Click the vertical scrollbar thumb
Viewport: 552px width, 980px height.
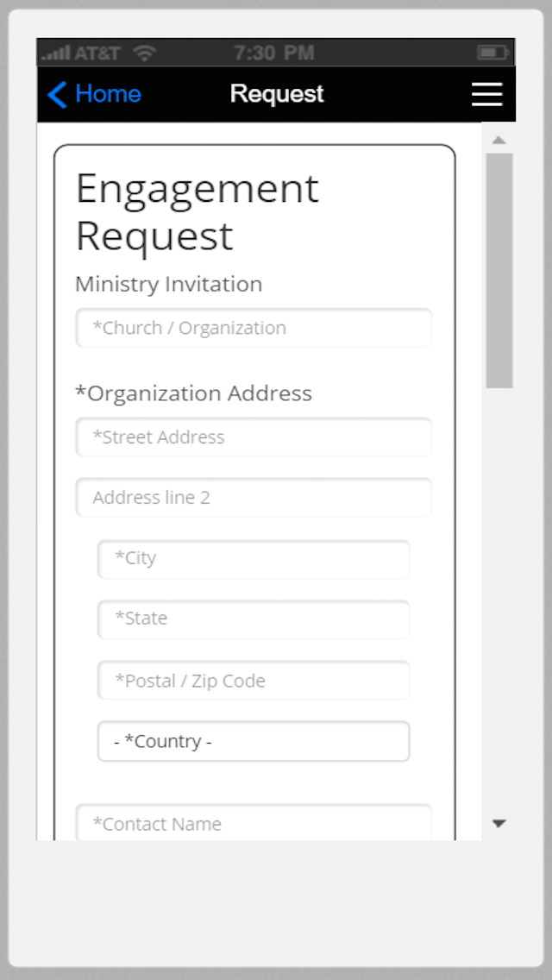[x=499, y=270]
